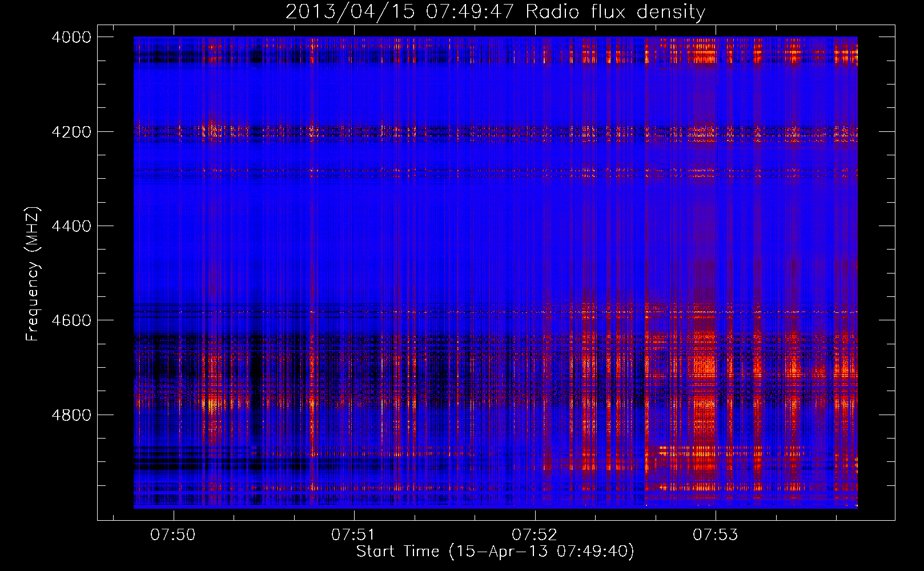Click the 07:51 time axis label
Image resolution: width=924 pixels, height=571 pixels.
(353, 534)
